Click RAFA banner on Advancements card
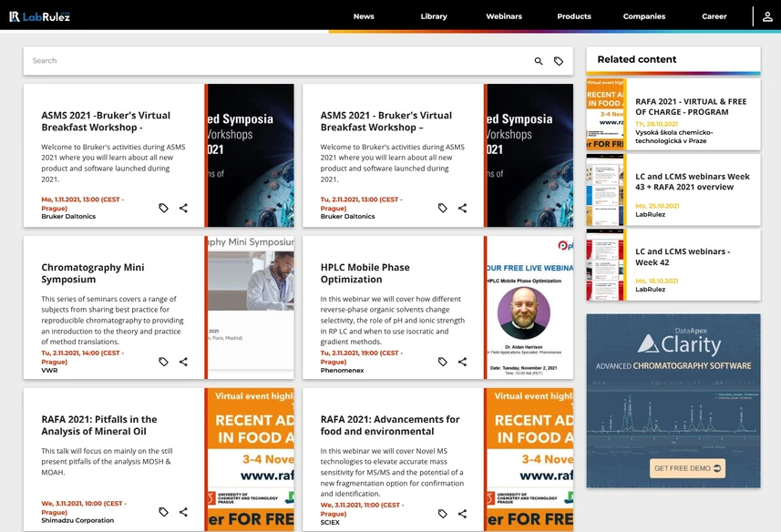 (x=530, y=459)
